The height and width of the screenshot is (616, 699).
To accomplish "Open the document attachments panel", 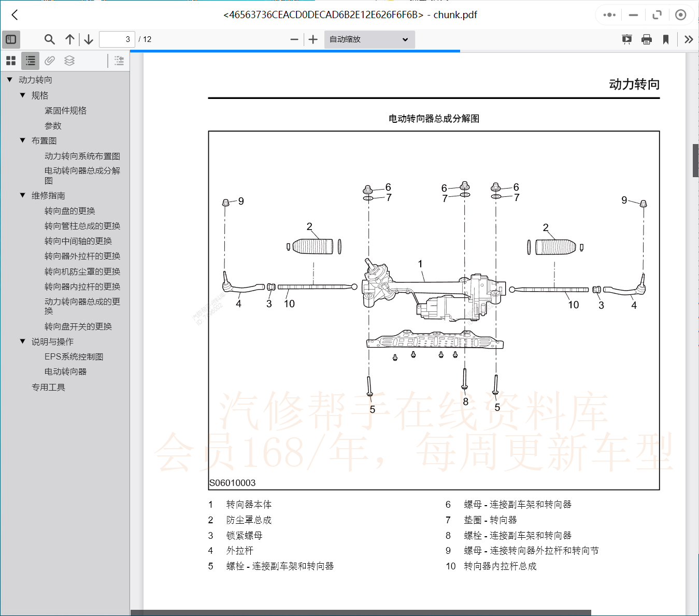I will click(50, 61).
